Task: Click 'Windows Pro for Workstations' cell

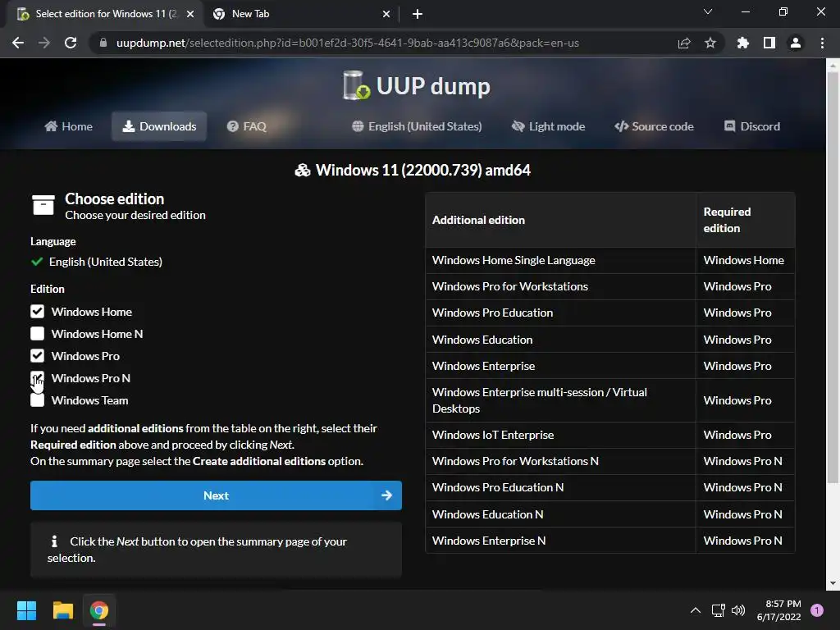Action: click(x=560, y=286)
